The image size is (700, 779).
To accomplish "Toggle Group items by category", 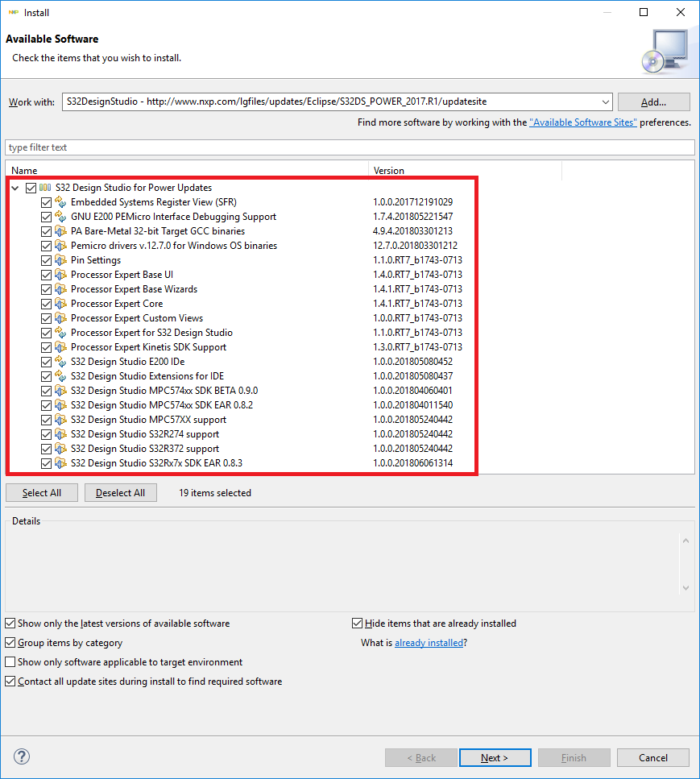I will 10,642.
